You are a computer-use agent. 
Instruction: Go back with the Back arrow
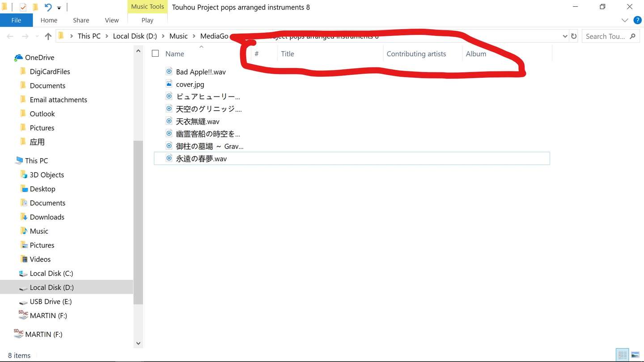pyautogui.click(x=10, y=36)
